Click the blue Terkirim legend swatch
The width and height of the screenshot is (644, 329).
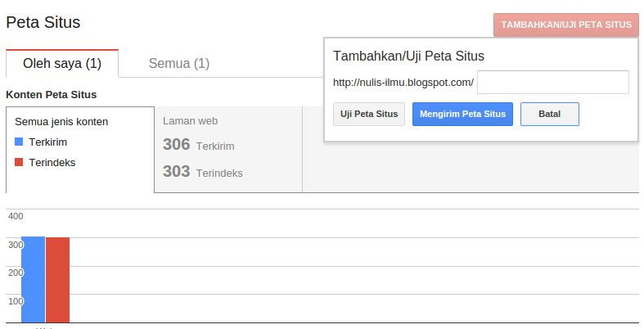coord(19,142)
